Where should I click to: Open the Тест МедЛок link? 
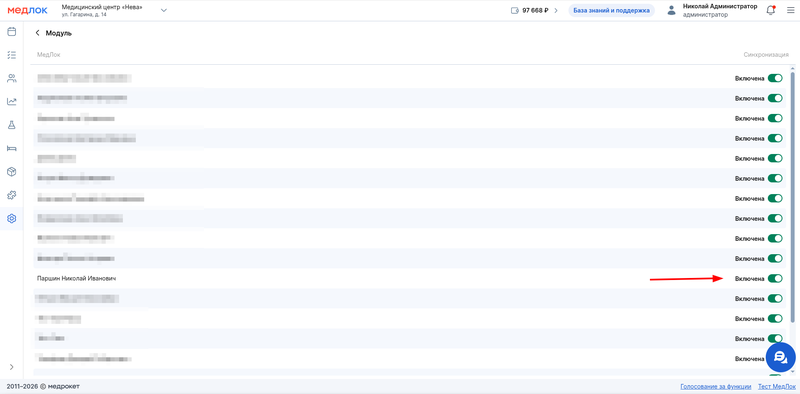pyautogui.click(x=776, y=386)
